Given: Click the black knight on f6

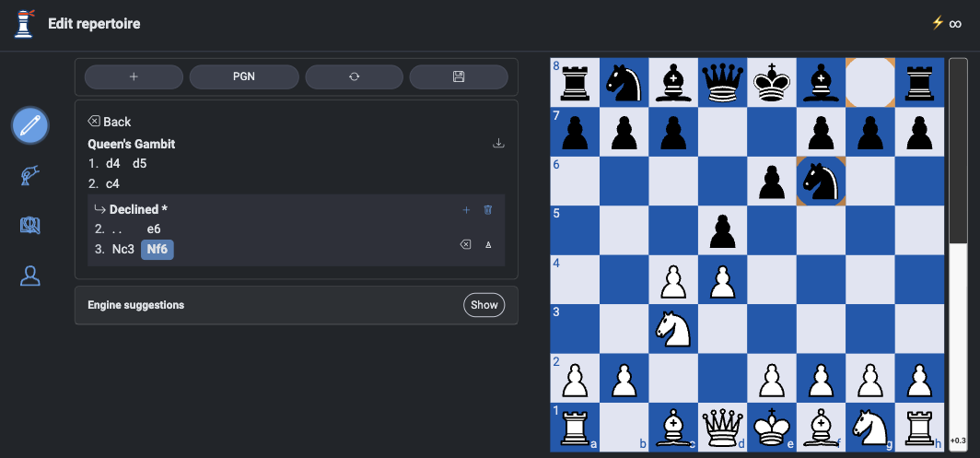Looking at the screenshot, I should pyautogui.click(x=821, y=181).
